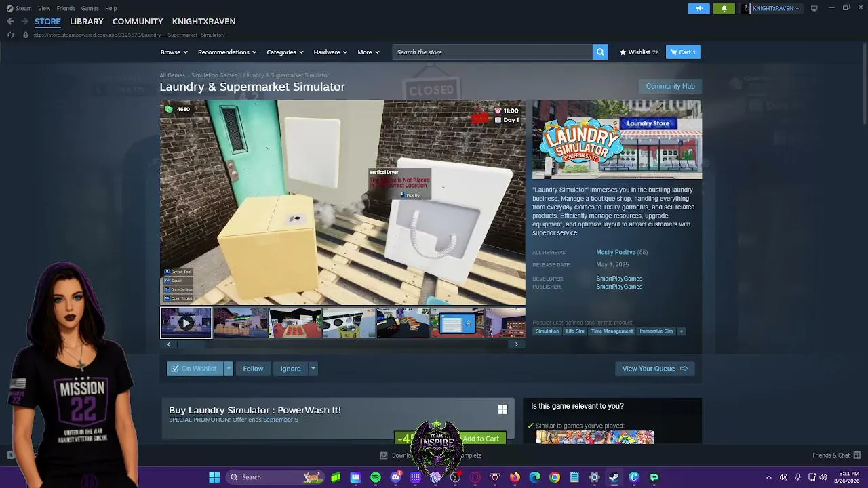Image resolution: width=868 pixels, height=488 pixels.
Task: Click the Steam forward navigation arrow
Action: coord(24,22)
